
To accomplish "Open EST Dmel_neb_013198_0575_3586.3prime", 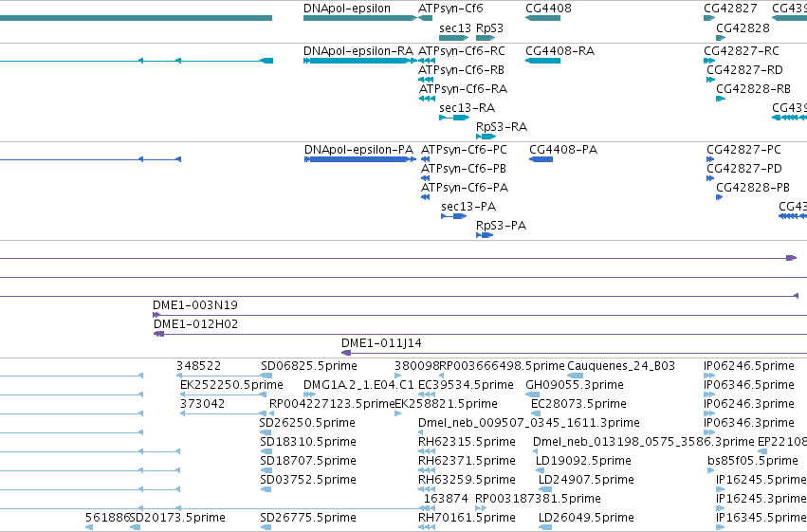I will 643,442.
